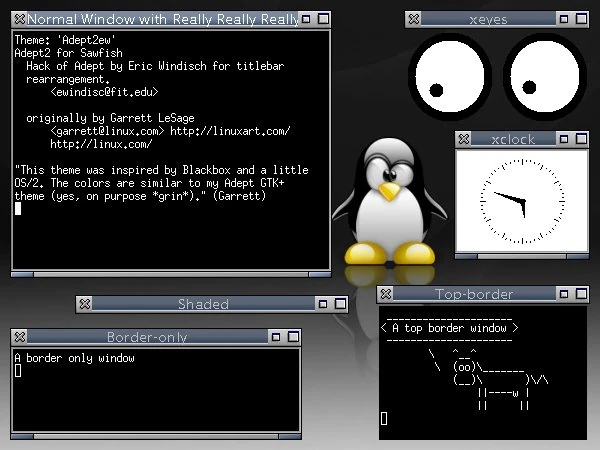Click "originally by Garrett LeSage" text

[x=110, y=118]
